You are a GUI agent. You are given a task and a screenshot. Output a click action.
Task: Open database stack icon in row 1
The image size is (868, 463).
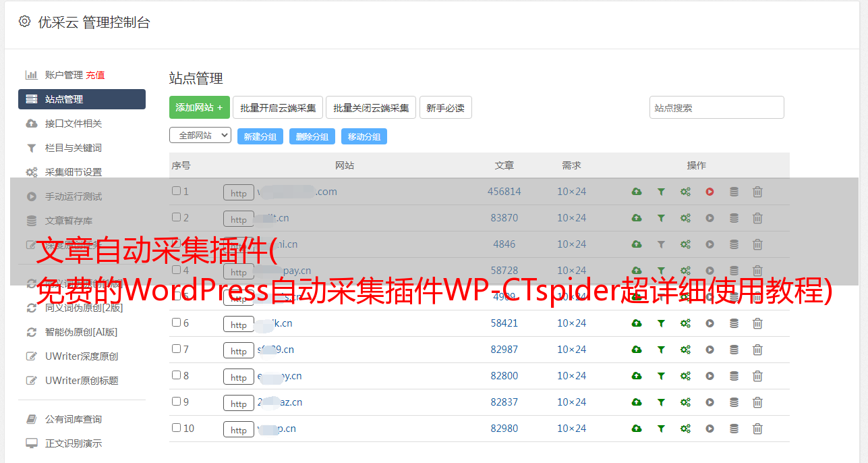pos(734,192)
